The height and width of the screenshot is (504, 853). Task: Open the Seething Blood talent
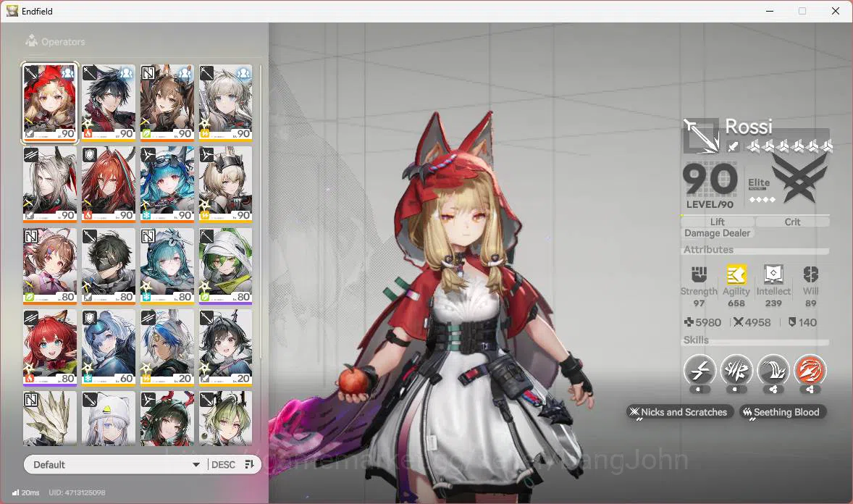782,412
